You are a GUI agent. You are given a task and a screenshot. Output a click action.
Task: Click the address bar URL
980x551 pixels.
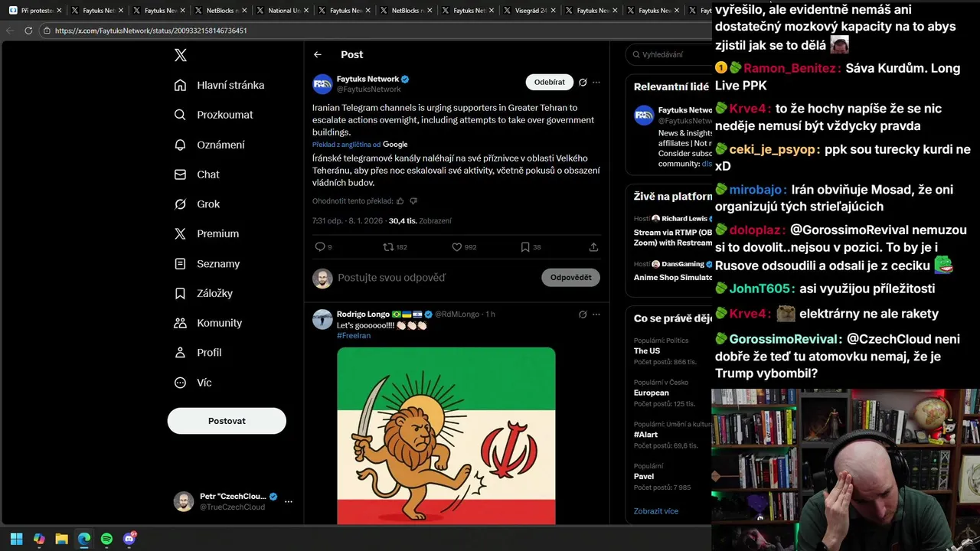tap(151, 31)
